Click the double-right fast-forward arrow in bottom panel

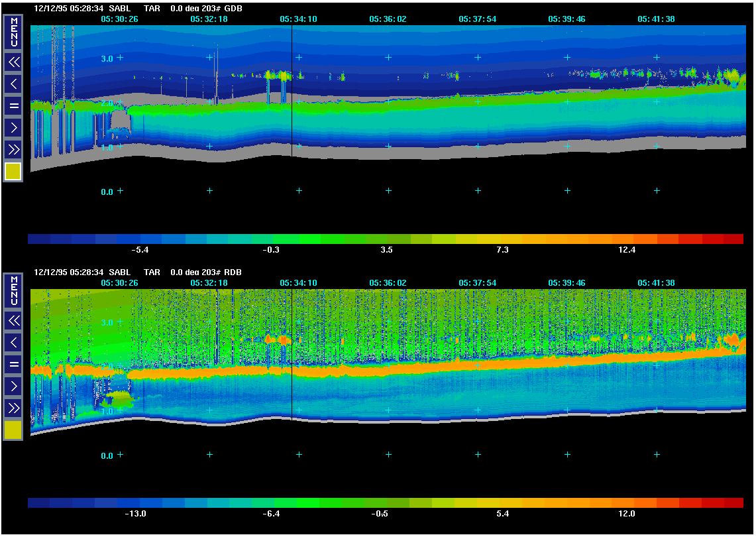(13, 407)
